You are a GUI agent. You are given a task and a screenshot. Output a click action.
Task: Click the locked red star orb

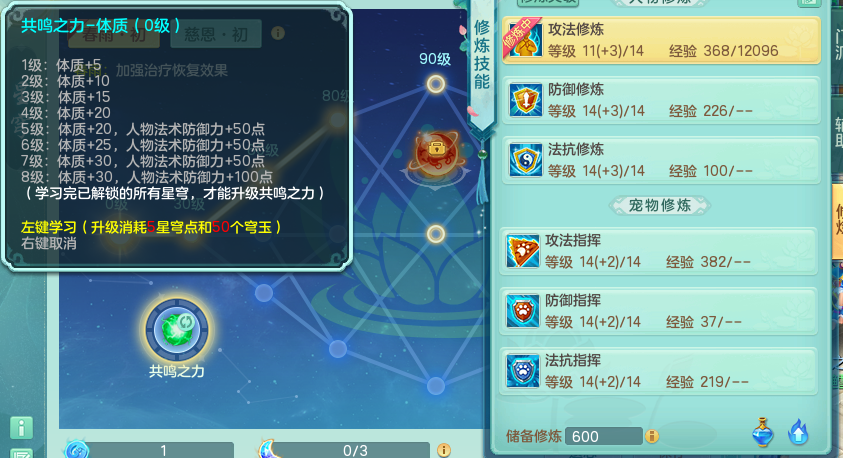point(437,153)
